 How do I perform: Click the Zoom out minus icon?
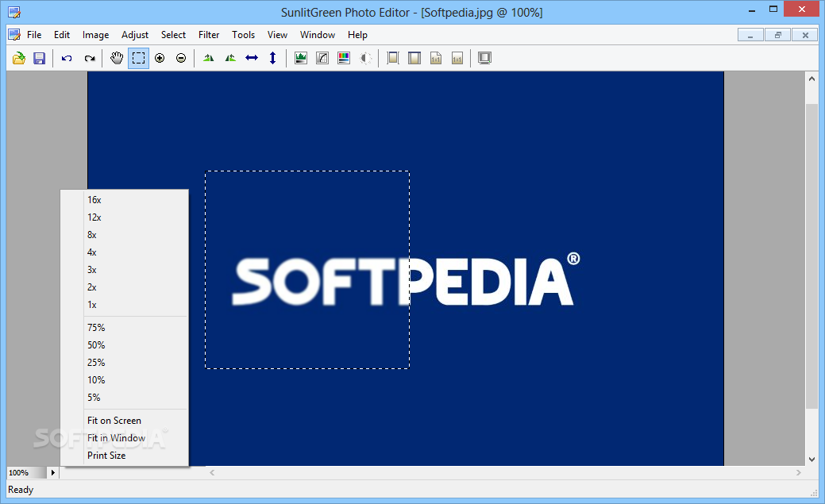pyautogui.click(x=181, y=58)
